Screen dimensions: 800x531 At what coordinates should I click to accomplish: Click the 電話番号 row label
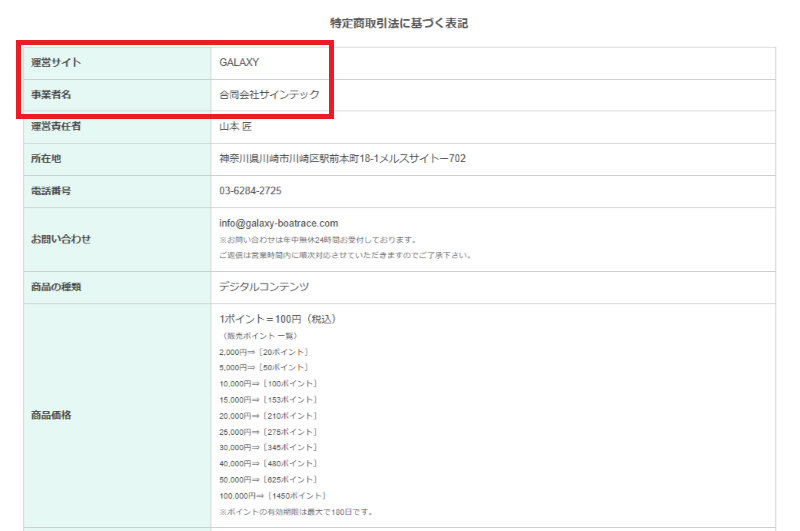[52, 191]
